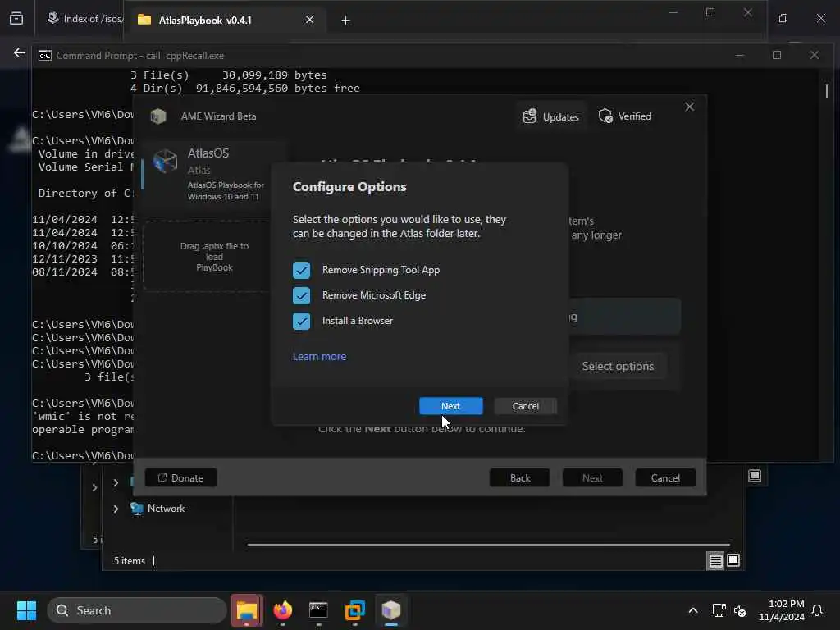Viewport: 840px width, 630px height.
Task: Open Firefox from taskbar
Action: click(283, 610)
